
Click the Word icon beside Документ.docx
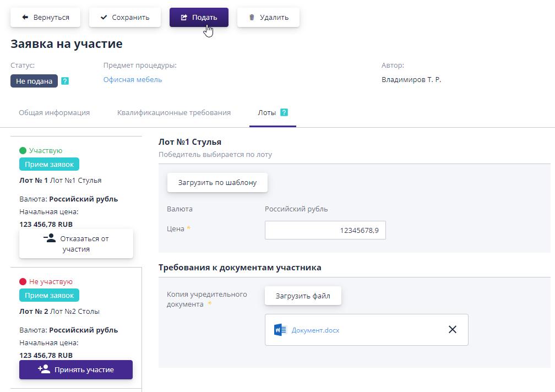pos(280,329)
